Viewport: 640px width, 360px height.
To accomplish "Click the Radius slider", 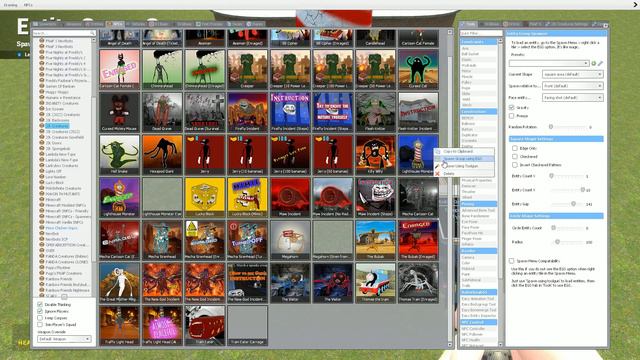I will click(567, 242).
